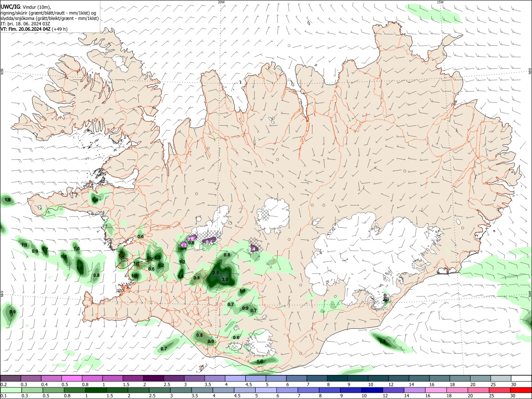
Task: Click the bottom-row darkest green swatch labeled 1
Action: tap(96, 390)
